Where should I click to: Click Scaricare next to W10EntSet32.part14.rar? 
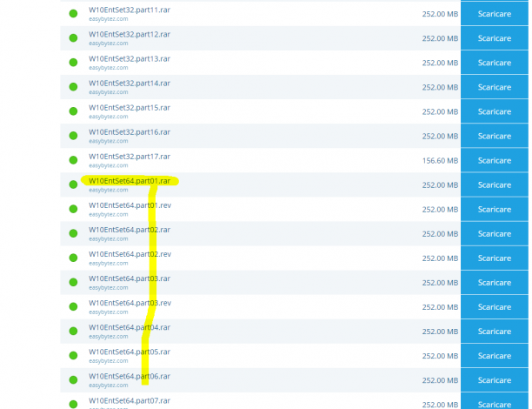pos(495,87)
